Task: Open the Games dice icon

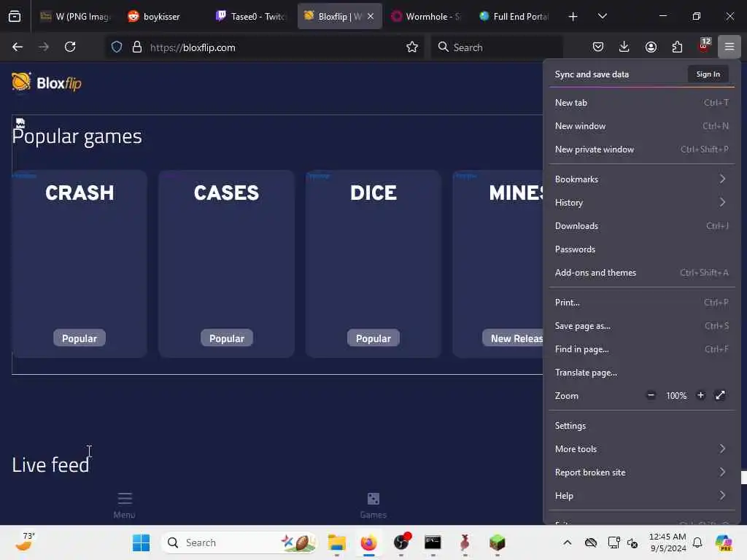Action: pos(373,505)
